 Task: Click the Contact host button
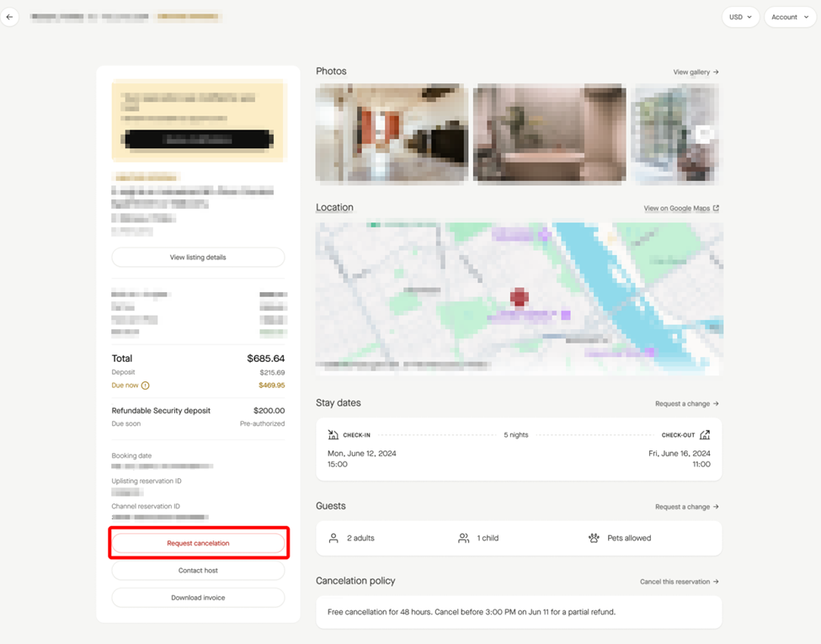pyautogui.click(x=198, y=570)
